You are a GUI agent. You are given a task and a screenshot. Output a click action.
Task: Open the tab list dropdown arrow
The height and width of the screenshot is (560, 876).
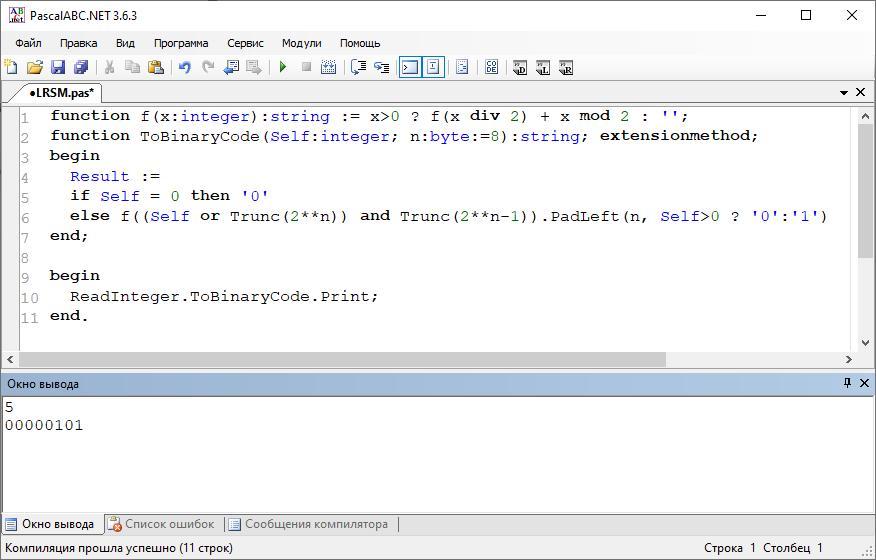pos(844,92)
